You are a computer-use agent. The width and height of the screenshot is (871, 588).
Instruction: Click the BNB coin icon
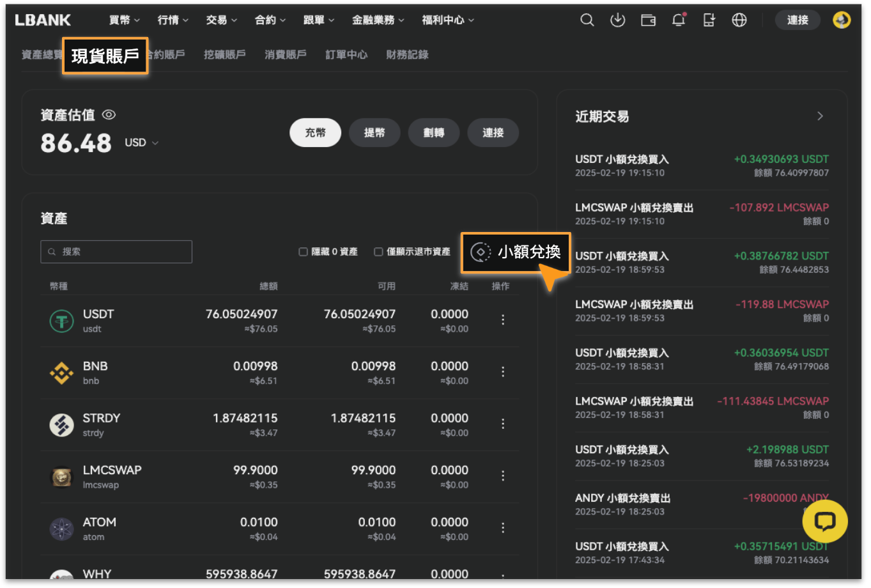62,373
